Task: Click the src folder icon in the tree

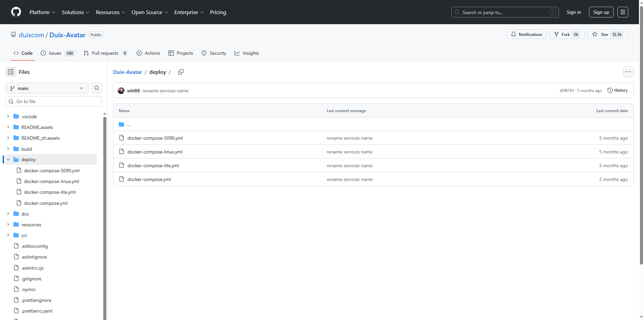Action: pyautogui.click(x=16, y=235)
